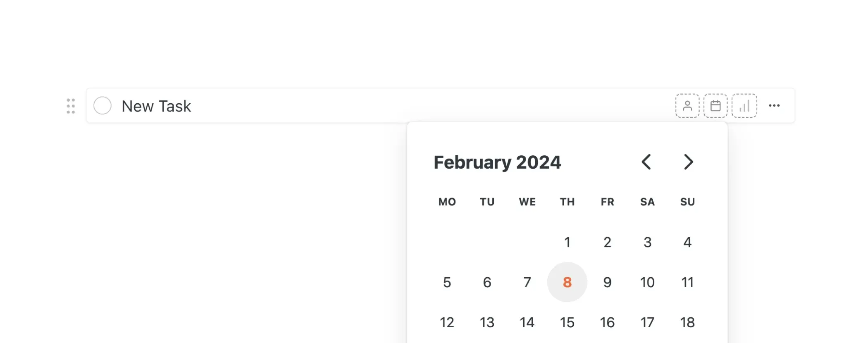Image resolution: width=868 pixels, height=343 pixels.
Task: Choose February 14 as the date
Action: [527, 322]
